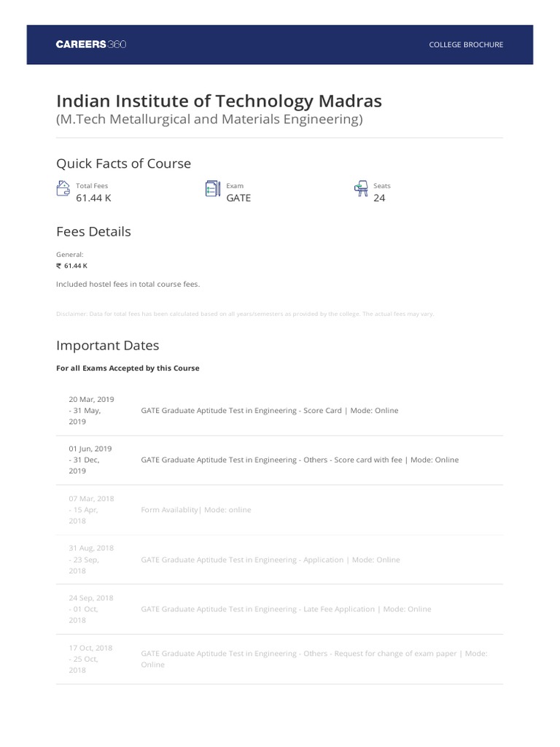Click the GATE exam value
This screenshot has height=747, width=560.
tap(238, 198)
